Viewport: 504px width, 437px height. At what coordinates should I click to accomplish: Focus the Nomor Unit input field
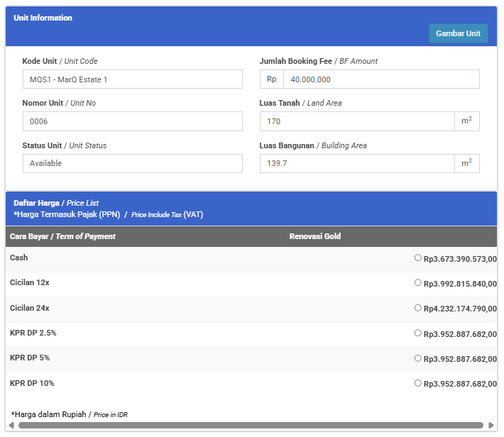tap(132, 121)
